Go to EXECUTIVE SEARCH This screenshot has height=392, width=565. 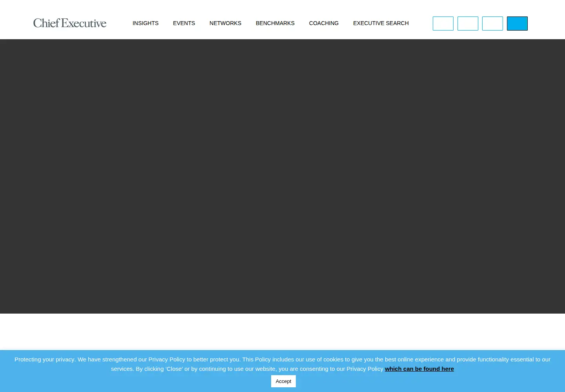(381, 23)
